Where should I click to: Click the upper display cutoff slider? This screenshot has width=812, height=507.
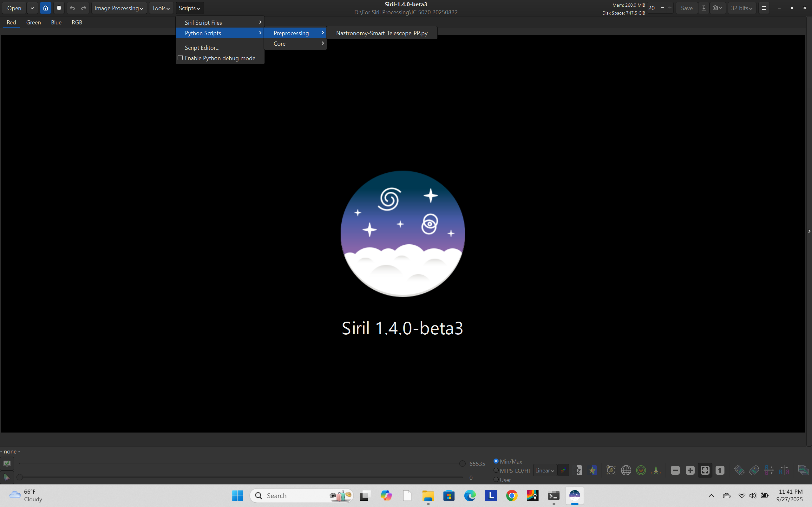(462, 464)
